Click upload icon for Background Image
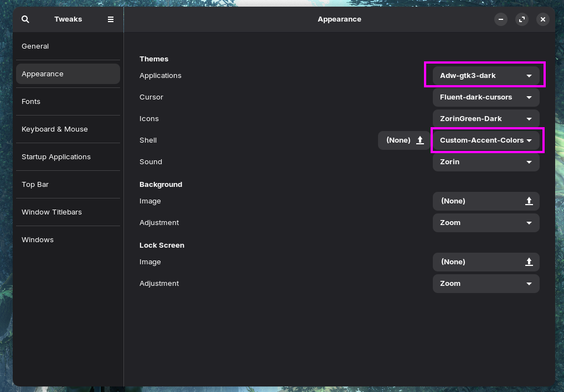 coord(529,201)
